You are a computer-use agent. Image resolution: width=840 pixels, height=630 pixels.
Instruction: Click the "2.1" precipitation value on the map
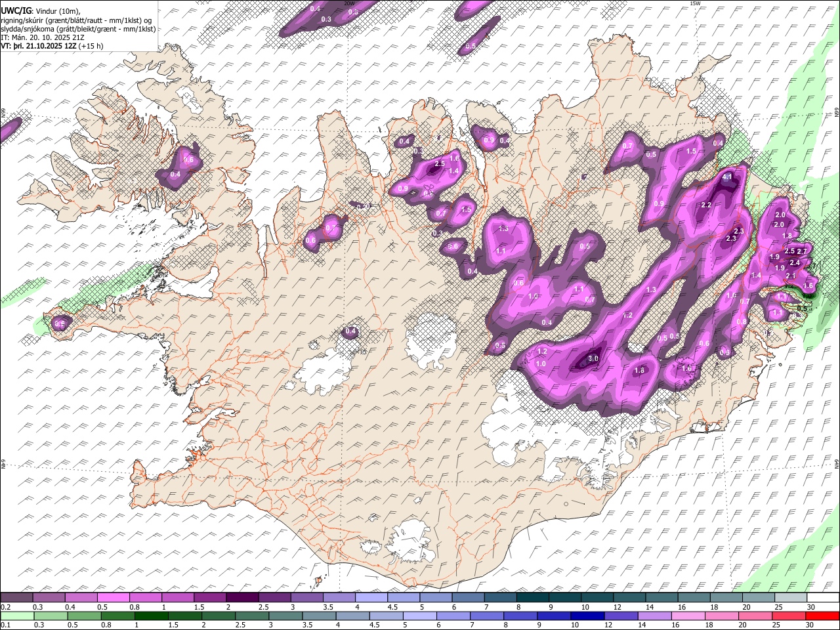[x=791, y=276]
